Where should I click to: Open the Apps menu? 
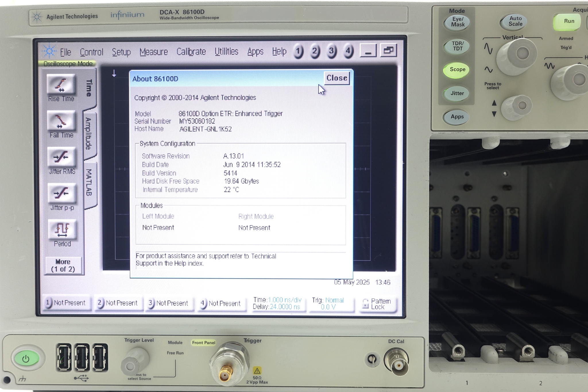click(x=255, y=51)
